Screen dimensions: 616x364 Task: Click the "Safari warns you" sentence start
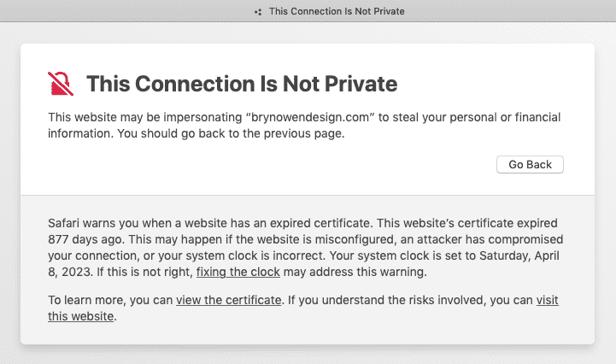[x=93, y=223]
